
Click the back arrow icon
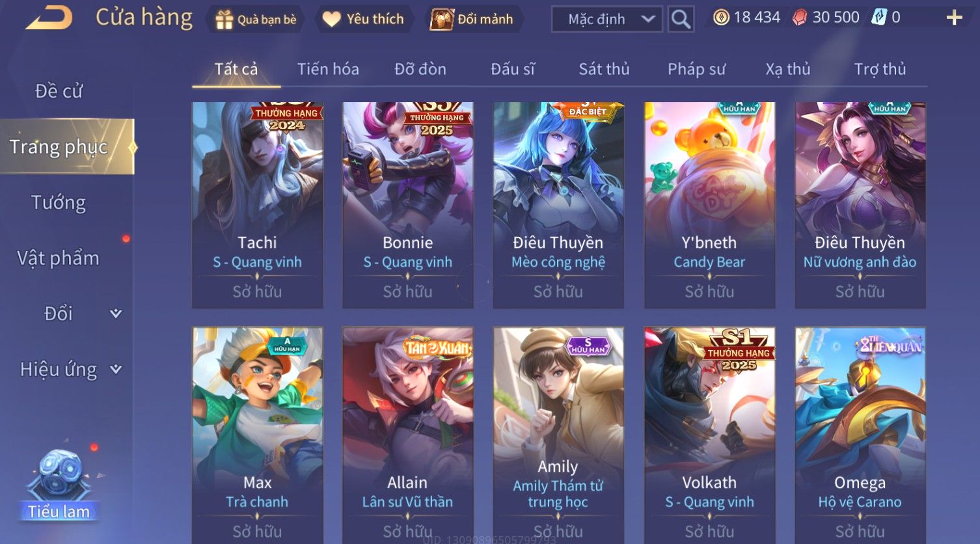49,18
